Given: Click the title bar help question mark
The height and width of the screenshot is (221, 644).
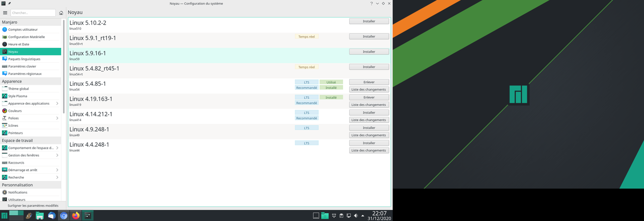Looking at the screenshot, I should (371, 4).
